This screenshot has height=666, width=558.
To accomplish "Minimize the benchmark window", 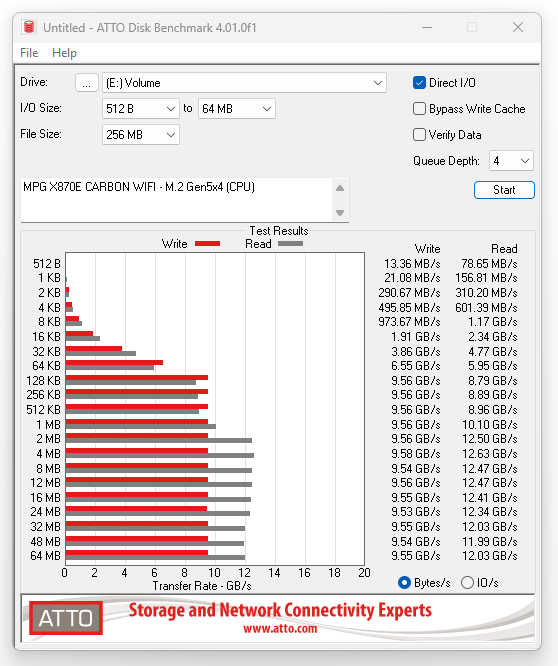I will point(427,27).
